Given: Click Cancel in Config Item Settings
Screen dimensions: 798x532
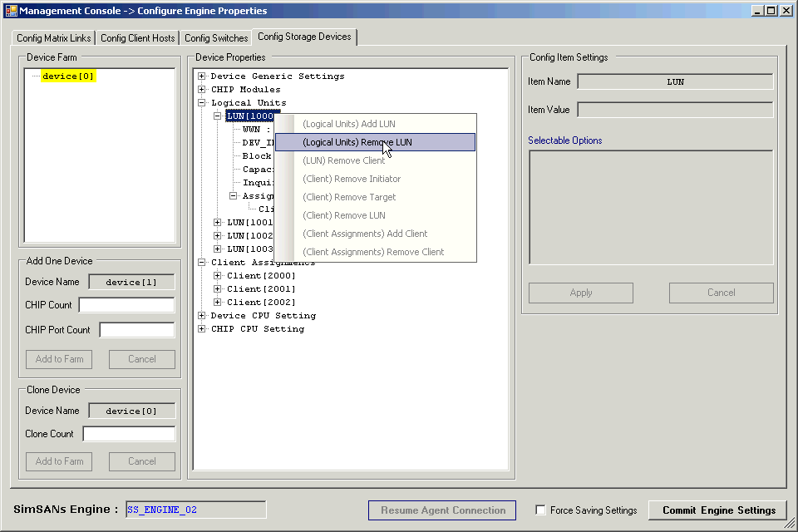Looking at the screenshot, I should point(722,293).
